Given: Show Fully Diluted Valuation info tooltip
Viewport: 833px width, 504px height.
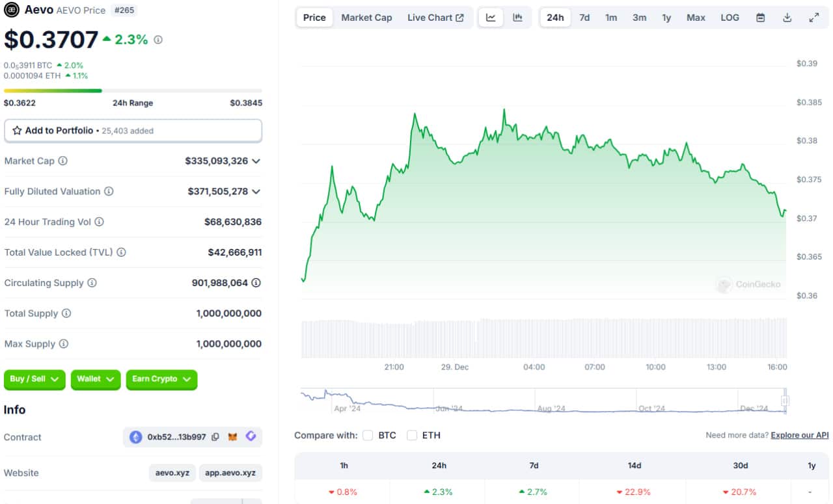Looking at the screenshot, I should point(109,191).
